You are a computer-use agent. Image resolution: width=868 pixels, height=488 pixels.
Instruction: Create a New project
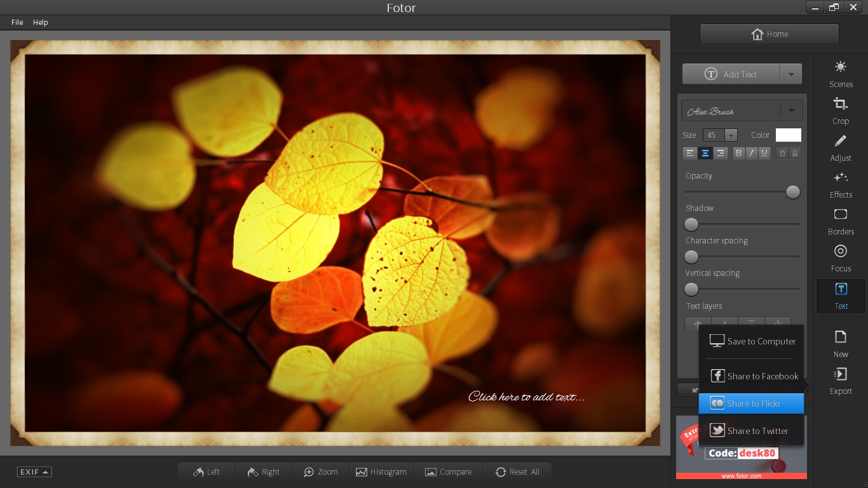841,344
